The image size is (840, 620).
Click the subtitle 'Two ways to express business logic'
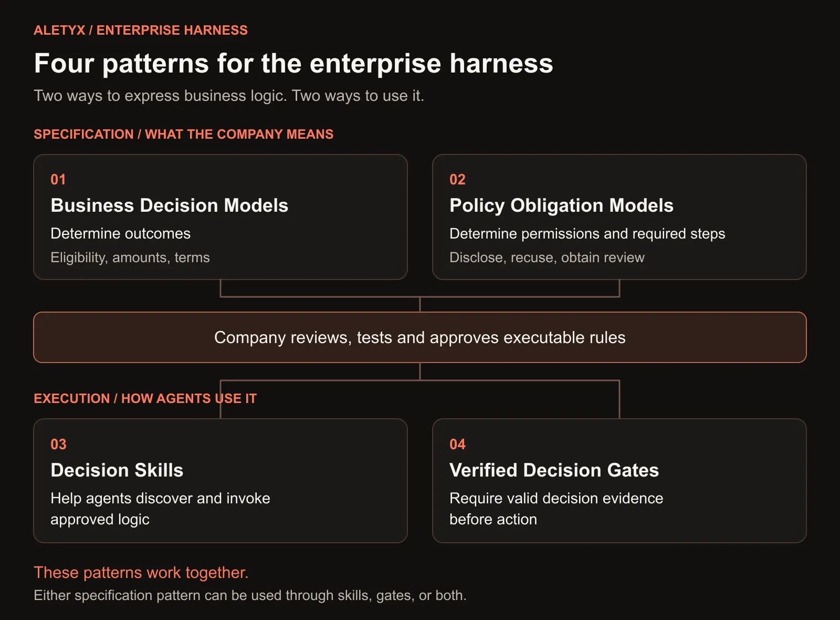(x=160, y=96)
